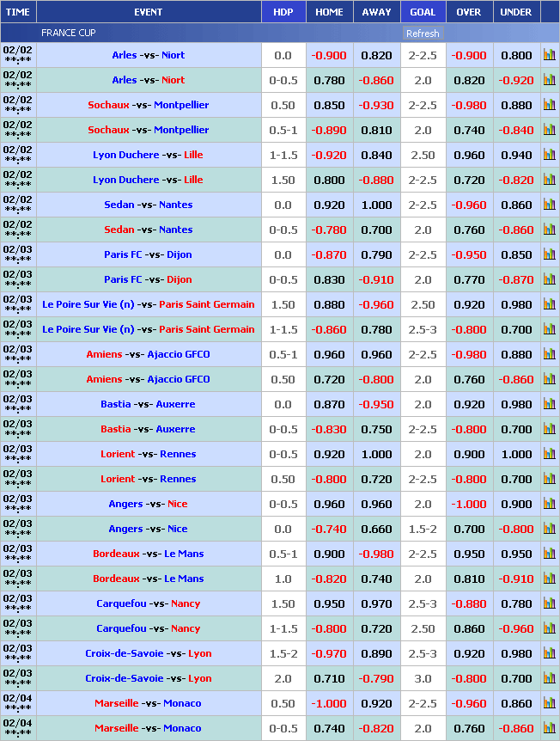
Task: Click Bordeaux -vs- Le Mans event in 1.0 handicap row
Action: coord(148,579)
